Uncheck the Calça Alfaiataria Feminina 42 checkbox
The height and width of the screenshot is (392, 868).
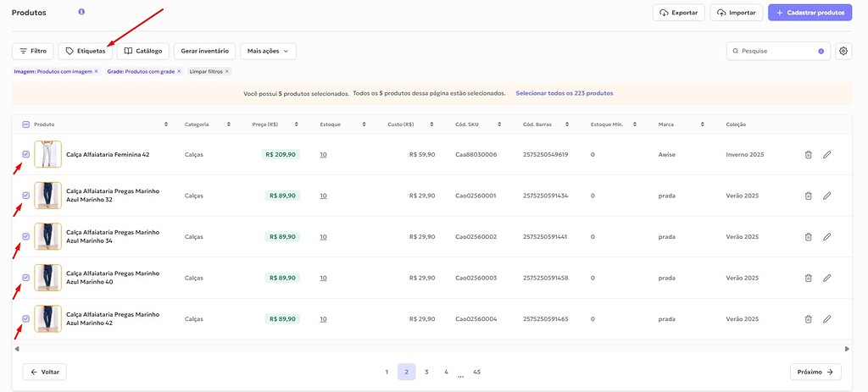click(25, 154)
